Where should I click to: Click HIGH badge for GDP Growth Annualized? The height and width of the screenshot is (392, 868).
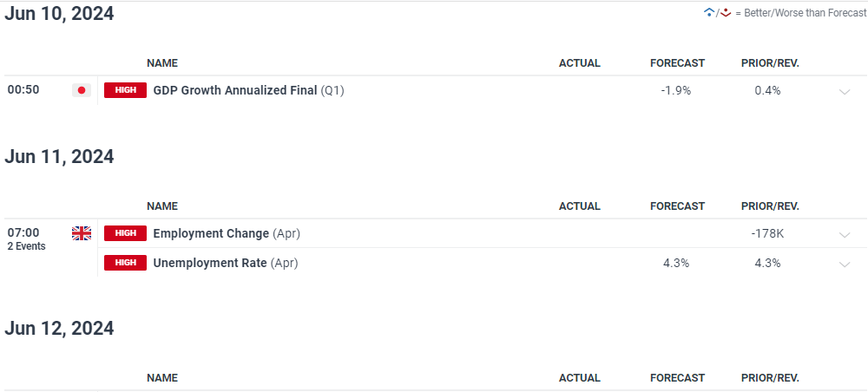pos(125,90)
